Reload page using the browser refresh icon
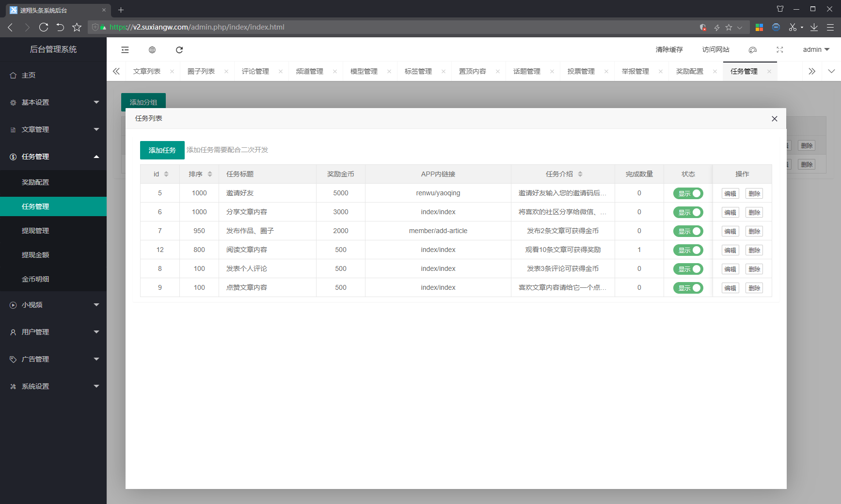 [44, 27]
